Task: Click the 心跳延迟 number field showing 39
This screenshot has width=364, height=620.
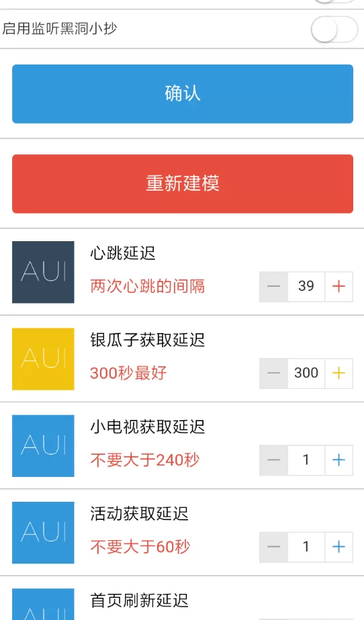Action: point(306,287)
